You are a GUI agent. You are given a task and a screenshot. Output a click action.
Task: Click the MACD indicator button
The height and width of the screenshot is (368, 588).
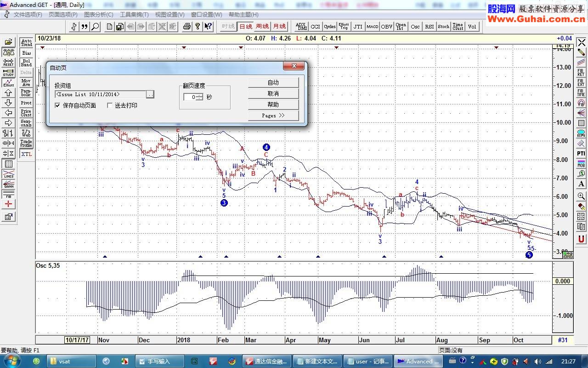tap(372, 27)
